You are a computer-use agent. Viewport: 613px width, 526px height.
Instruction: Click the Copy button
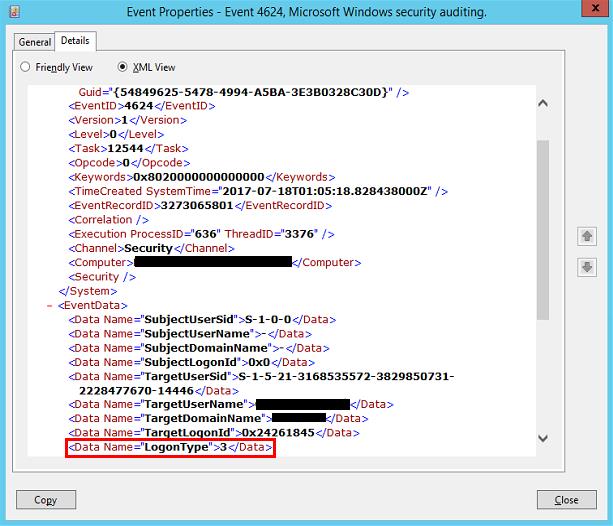coord(46,500)
